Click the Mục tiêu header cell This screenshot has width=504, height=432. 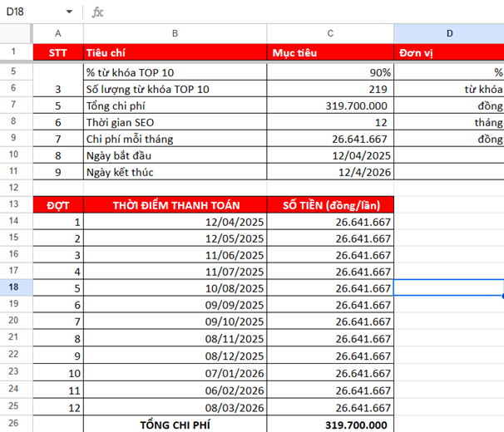pyautogui.click(x=330, y=52)
